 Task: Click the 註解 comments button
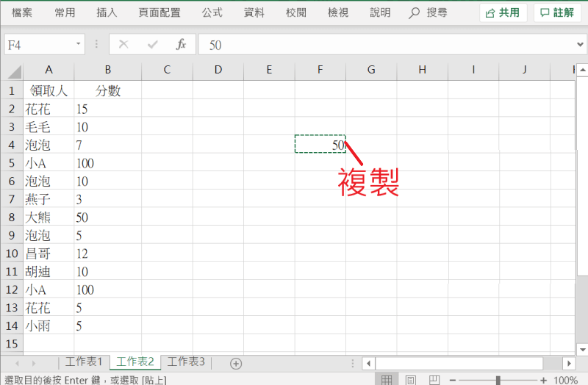pos(557,12)
